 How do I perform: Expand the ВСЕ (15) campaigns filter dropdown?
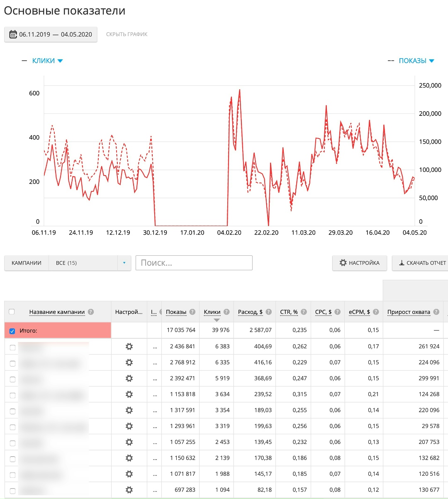point(124,263)
